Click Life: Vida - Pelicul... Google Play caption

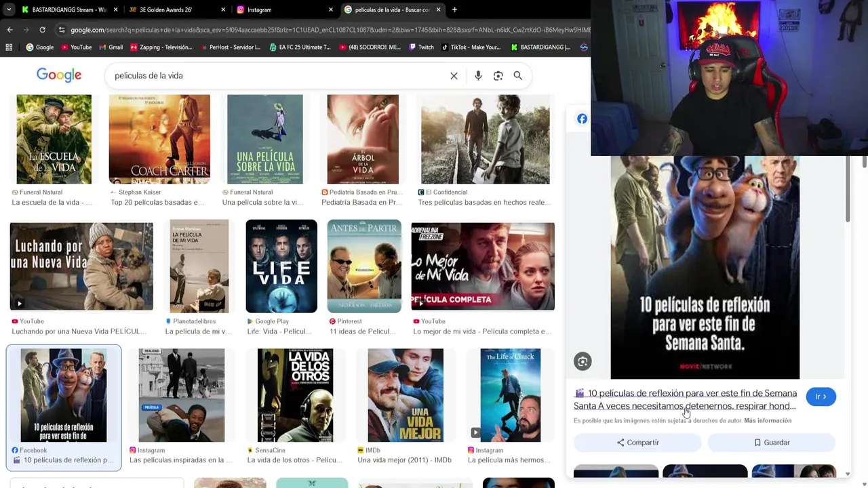[279, 331]
